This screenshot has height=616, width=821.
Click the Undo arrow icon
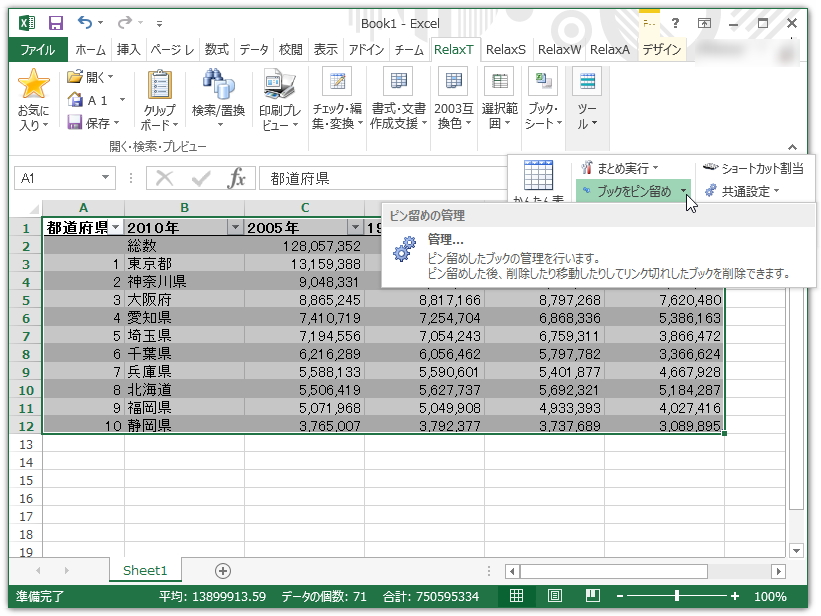pos(85,23)
